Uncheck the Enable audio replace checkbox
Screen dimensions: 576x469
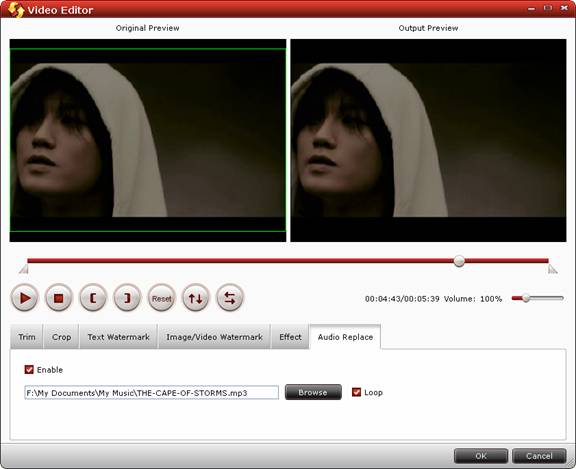pos(29,369)
